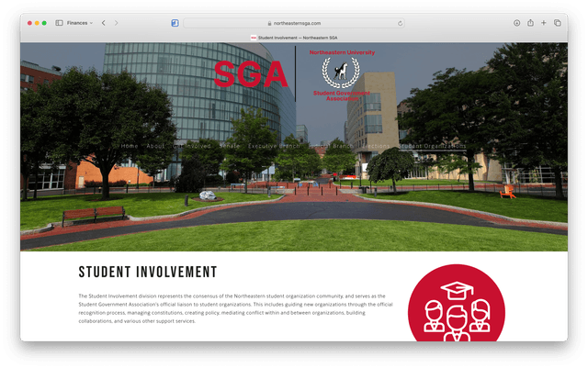The width and height of the screenshot is (588, 368).
Task: Open the Home navigation link
Action: pyautogui.click(x=130, y=146)
